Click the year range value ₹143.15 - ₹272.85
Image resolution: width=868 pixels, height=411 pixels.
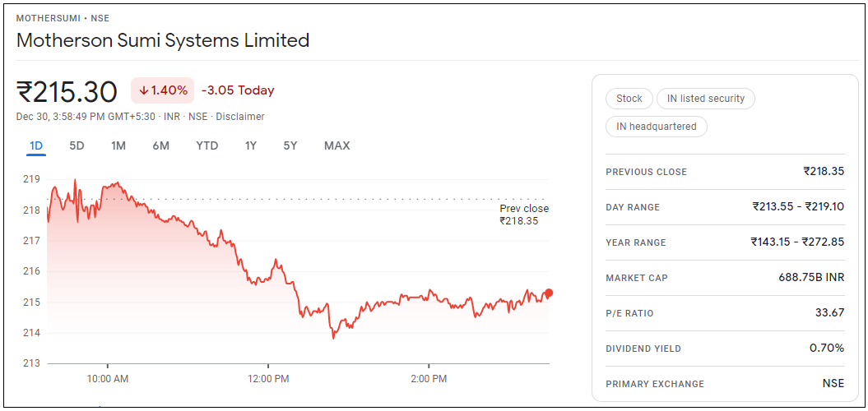(798, 242)
